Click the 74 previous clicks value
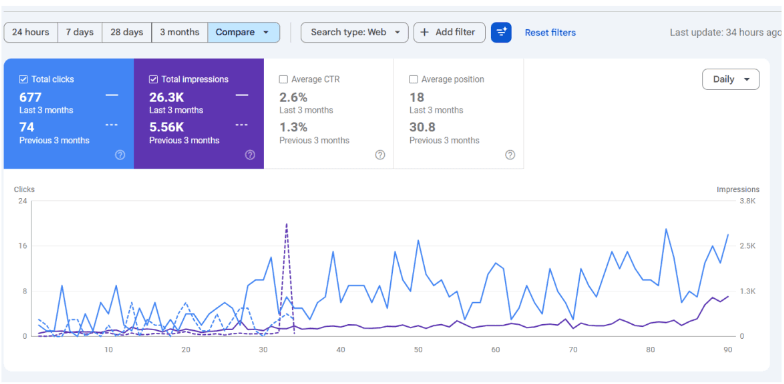Image resolution: width=784 pixels, height=384 pixels. coord(27,128)
